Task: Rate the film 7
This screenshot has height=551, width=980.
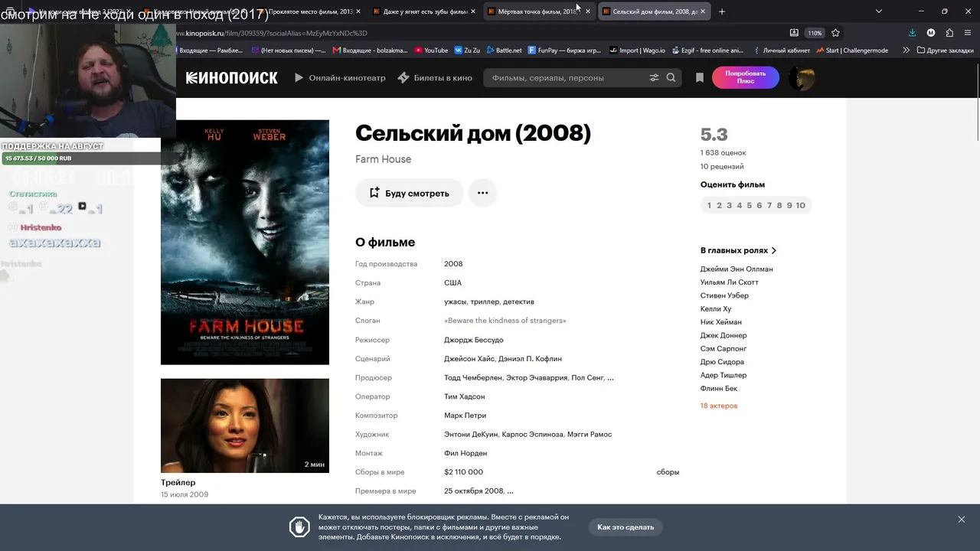Action: 769,205
